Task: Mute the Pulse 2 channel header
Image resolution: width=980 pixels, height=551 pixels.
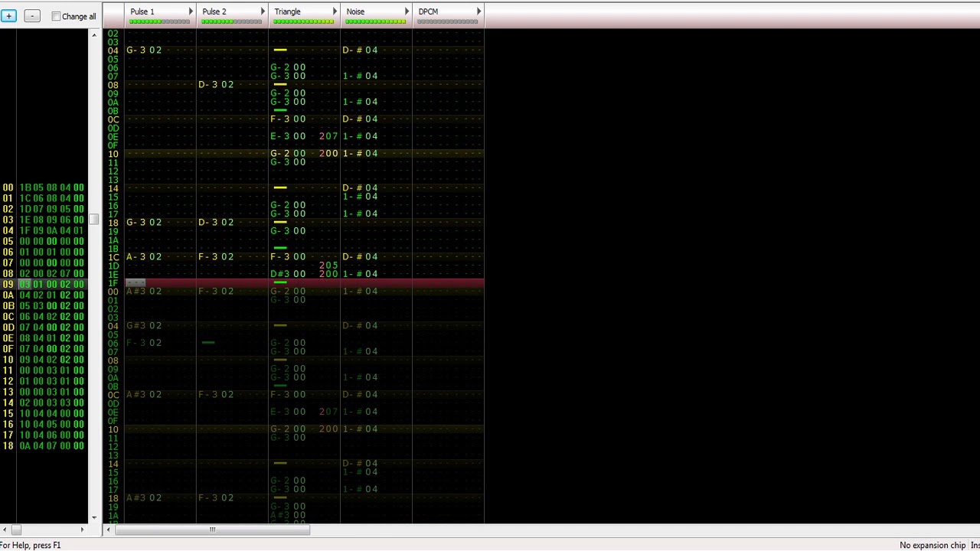Action: tap(214, 11)
